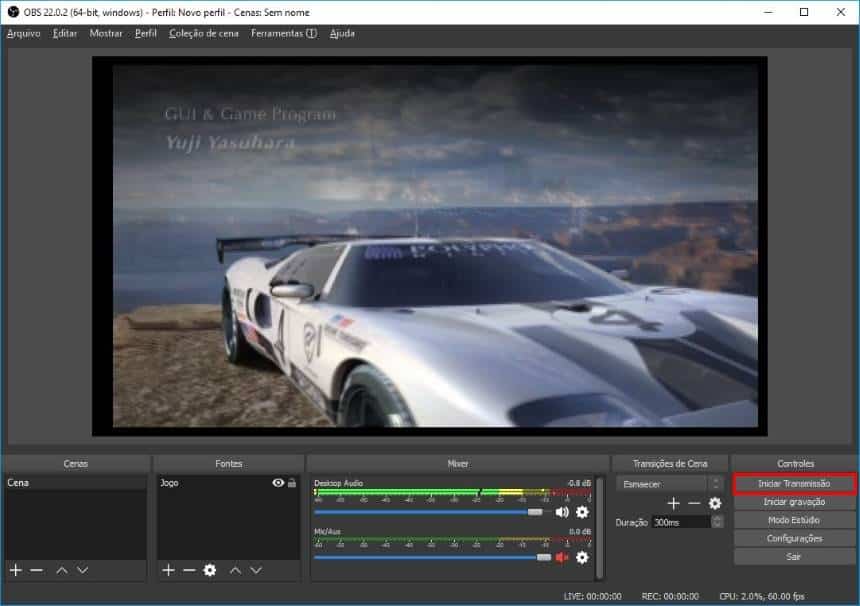This screenshot has height=606, width=860.
Task: Click the REC: 00:00:00 status text
Action: pos(670,596)
